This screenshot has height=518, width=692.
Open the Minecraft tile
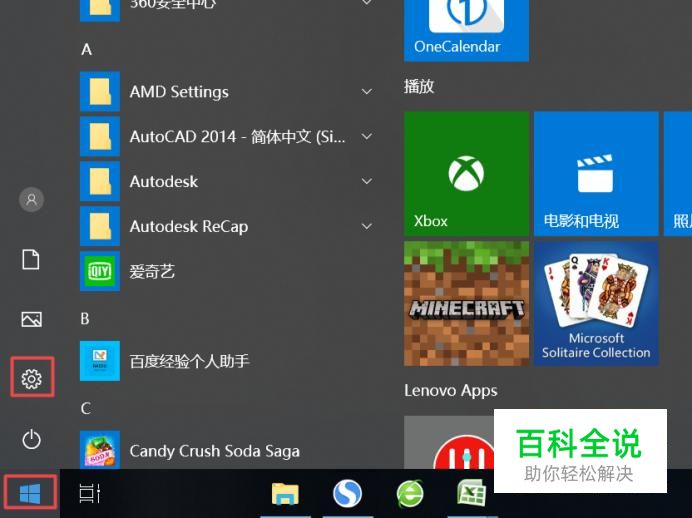pos(466,304)
